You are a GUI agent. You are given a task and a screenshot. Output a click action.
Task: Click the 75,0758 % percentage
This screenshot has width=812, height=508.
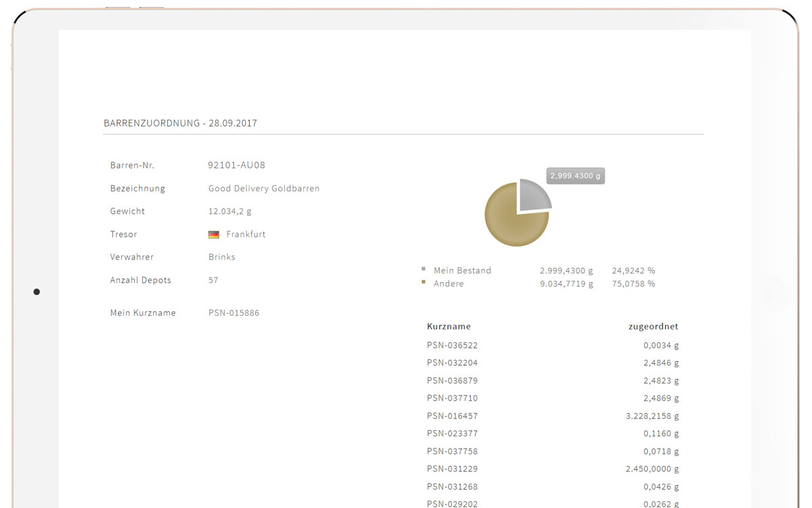point(633,283)
